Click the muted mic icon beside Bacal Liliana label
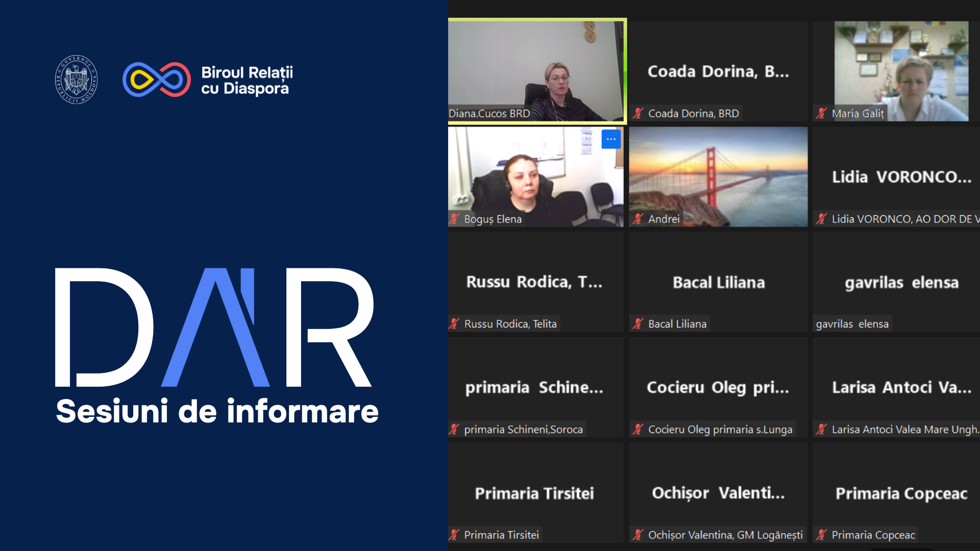The image size is (980, 551). click(638, 323)
